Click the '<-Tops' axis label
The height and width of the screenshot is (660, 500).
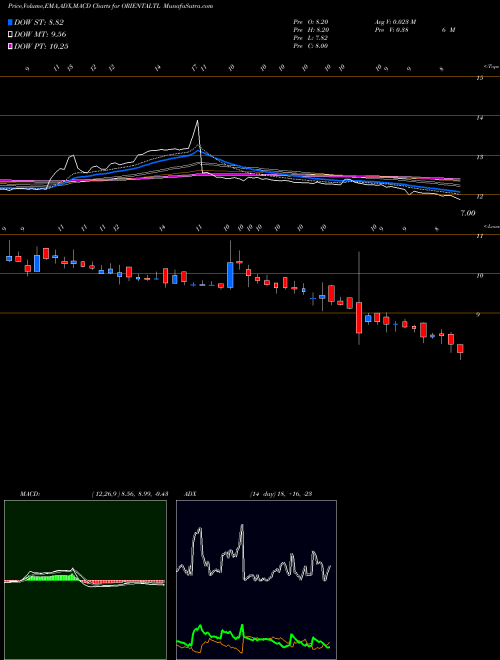pos(491,67)
